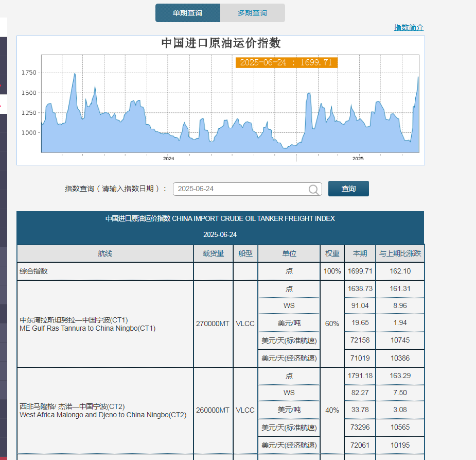Click the 100% weight cell
The image size is (476, 460).
tap(332, 271)
